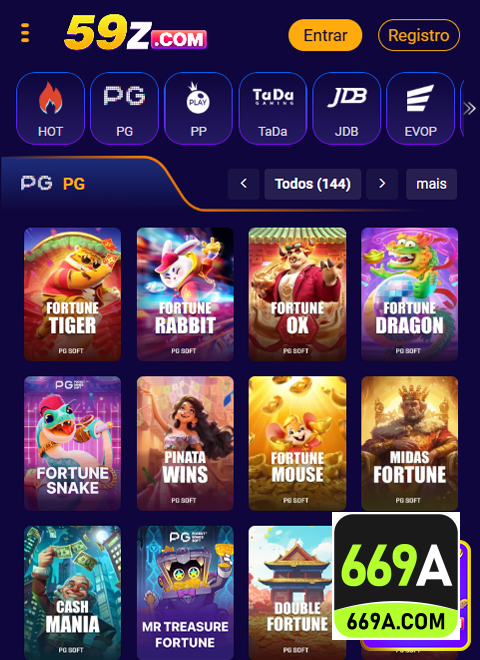
Task: Go to next games page arrow
Action: click(382, 184)
